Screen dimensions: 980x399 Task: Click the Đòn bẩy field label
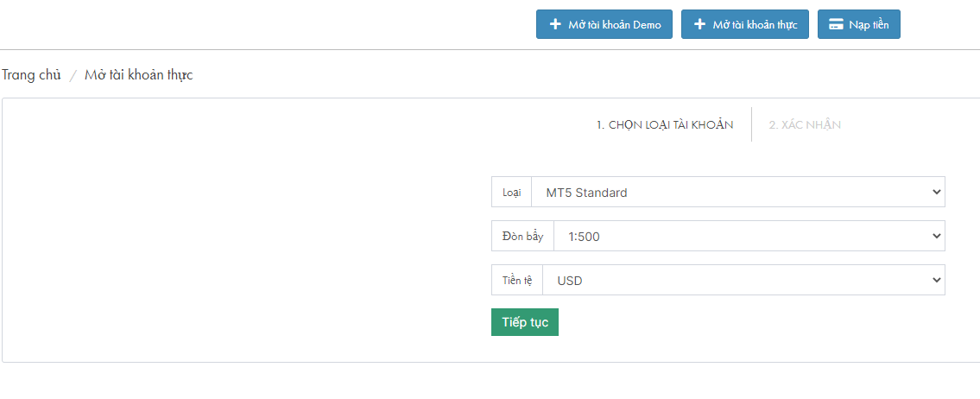522,237
